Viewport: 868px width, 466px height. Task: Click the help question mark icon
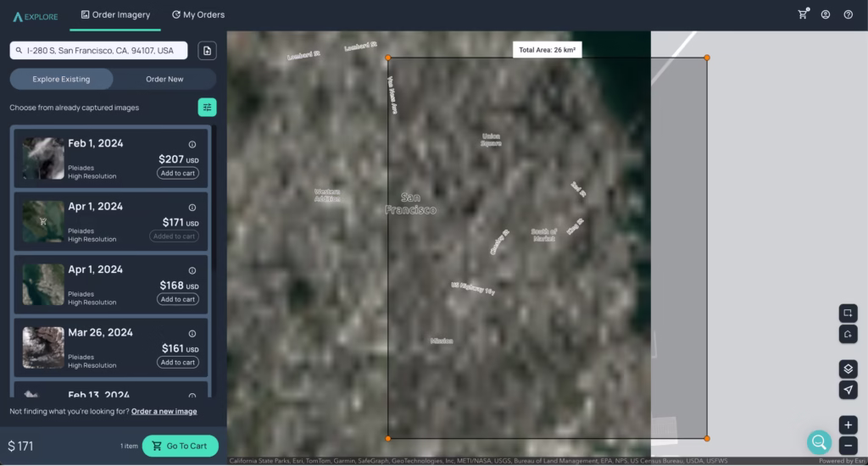coord(848,14)
